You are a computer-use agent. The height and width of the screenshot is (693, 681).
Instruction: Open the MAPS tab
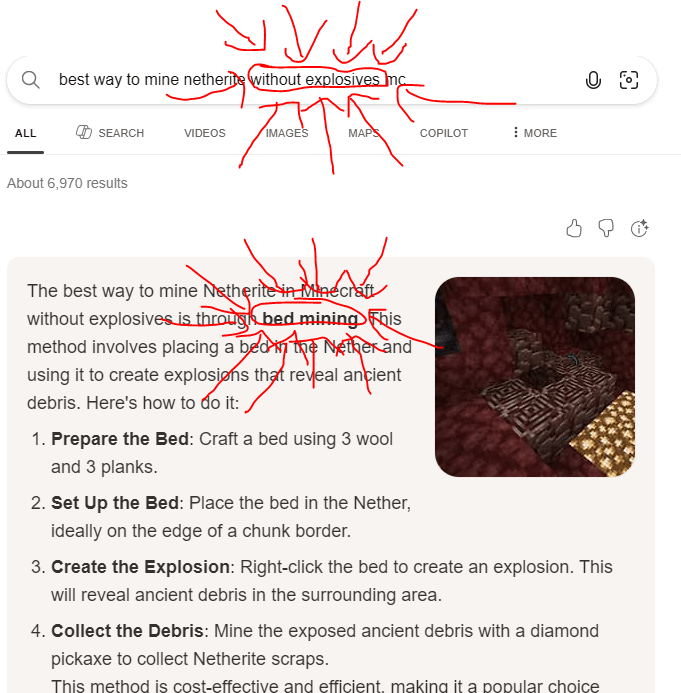click(x=364, y=133)
